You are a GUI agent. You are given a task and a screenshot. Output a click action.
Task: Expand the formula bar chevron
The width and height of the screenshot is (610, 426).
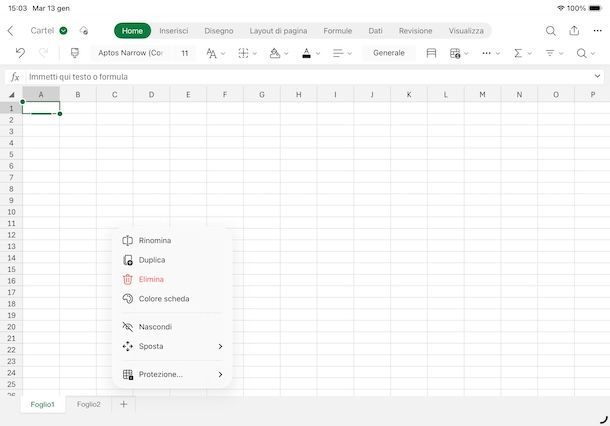point(598,76)
